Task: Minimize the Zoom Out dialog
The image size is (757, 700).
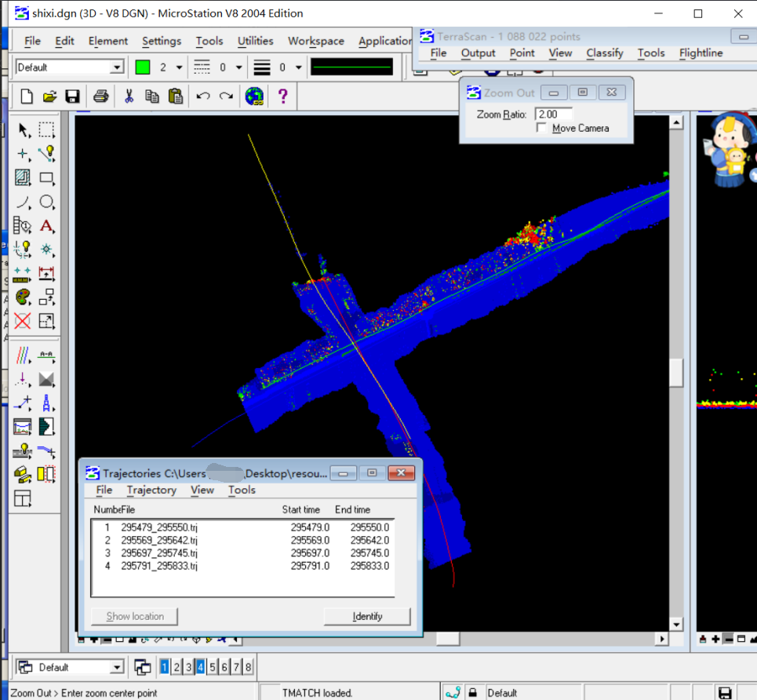Action: 554,93
